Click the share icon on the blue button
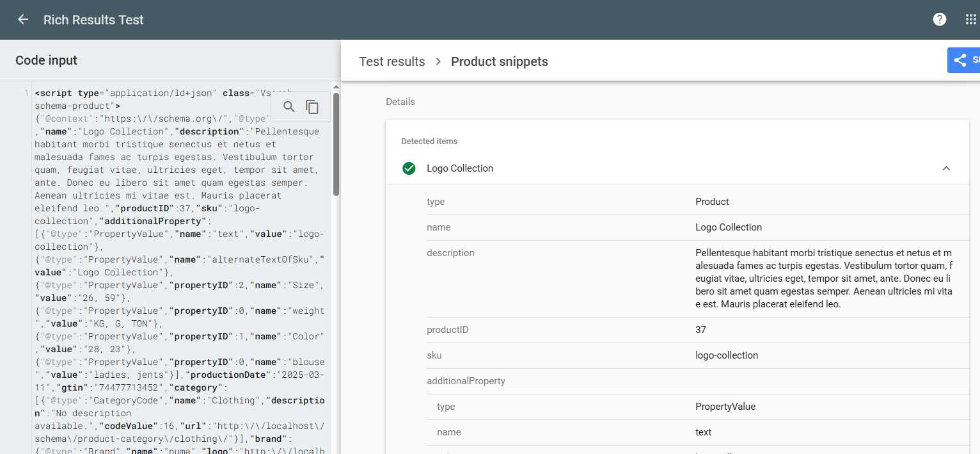This screenshot has width=980, height=454. click(961, 60)
